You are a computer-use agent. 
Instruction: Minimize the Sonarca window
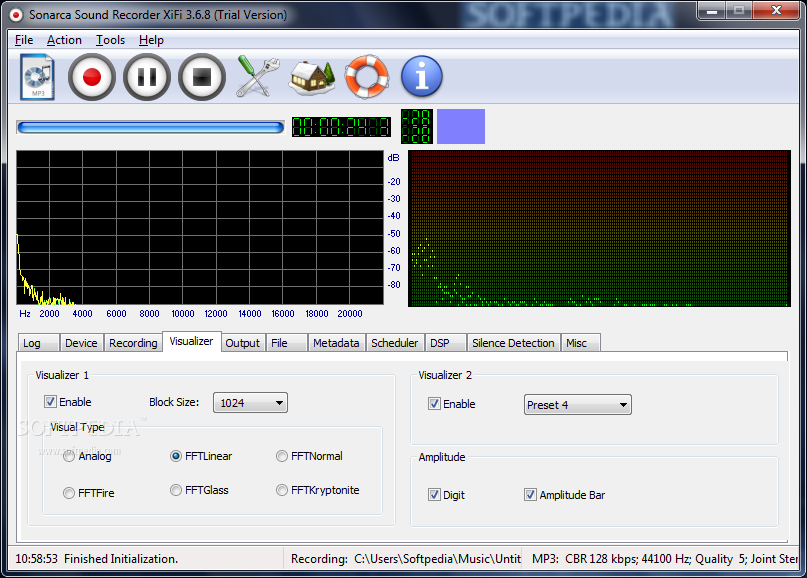tap(712, 11)
